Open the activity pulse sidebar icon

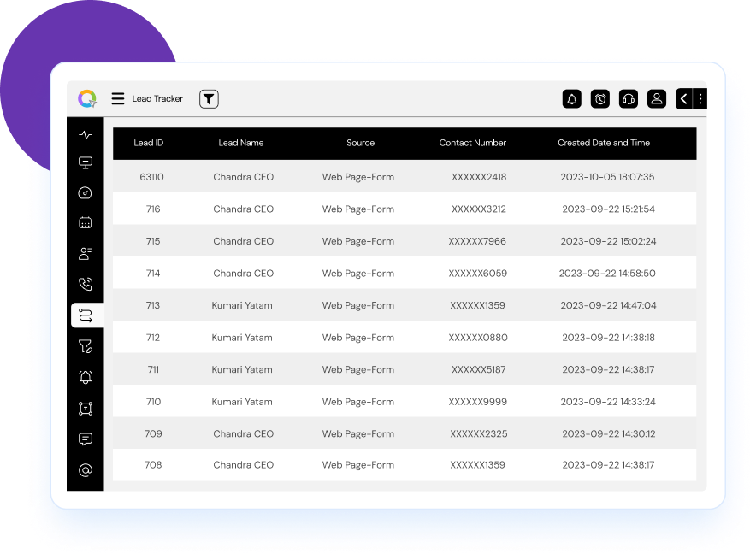coord(86,135)
